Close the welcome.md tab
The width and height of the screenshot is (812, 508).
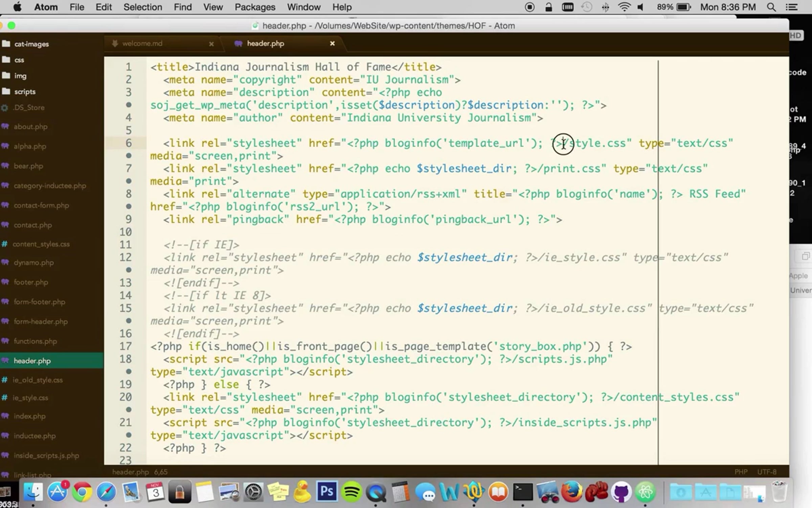[x=211, y=44]
